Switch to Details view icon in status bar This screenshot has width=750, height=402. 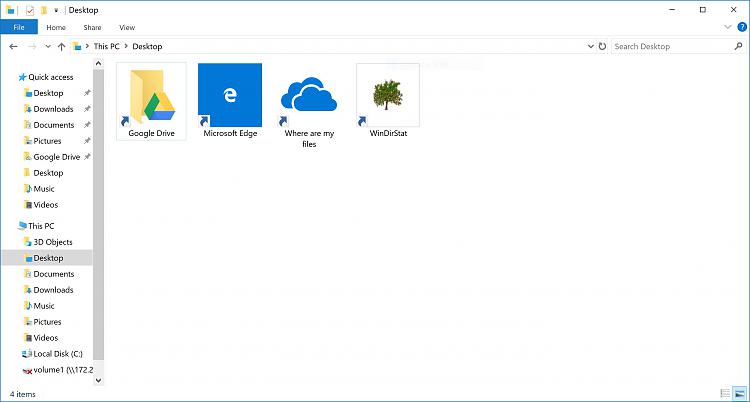725,393
